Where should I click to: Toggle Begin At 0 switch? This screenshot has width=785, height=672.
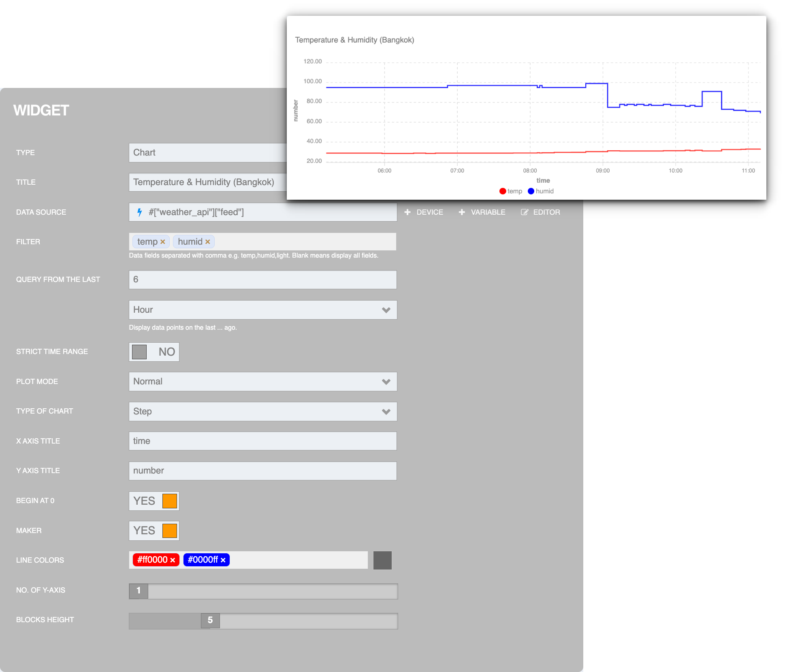(154, 501)
